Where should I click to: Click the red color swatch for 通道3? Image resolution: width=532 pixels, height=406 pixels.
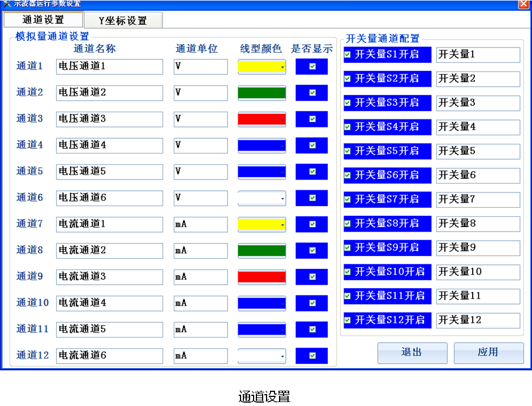coord(259,119)
